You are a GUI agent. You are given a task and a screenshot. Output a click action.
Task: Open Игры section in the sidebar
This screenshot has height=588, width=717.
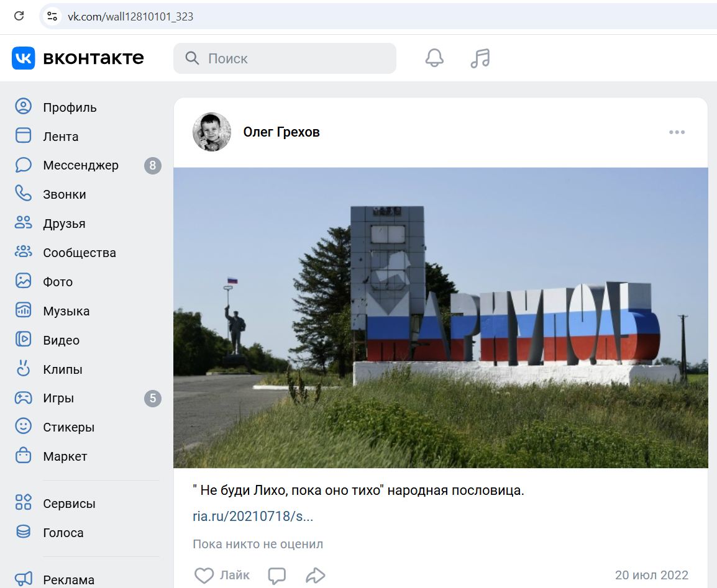pyautogui.click(x=58, y=399)
